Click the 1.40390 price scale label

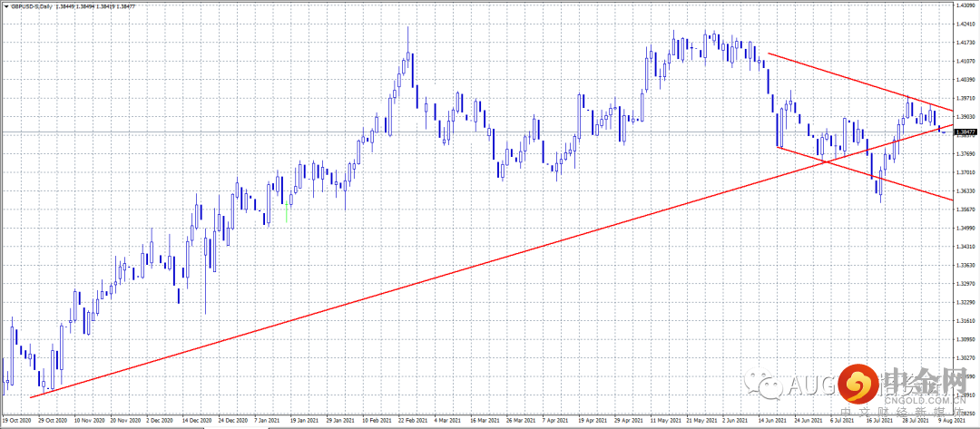(x=966, y=80)
